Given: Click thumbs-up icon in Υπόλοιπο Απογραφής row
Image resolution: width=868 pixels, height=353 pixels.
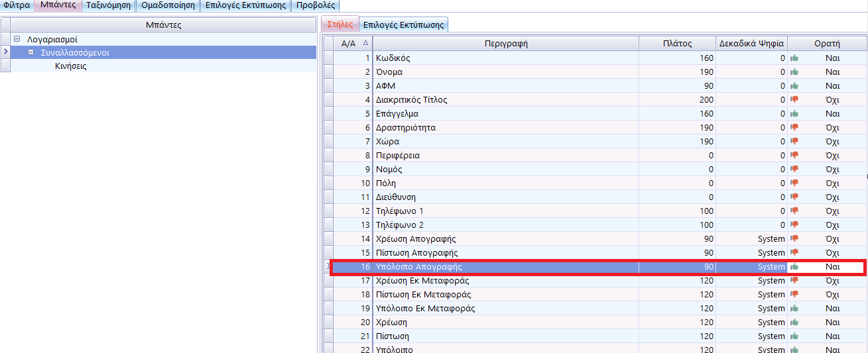Looking at the screenshot, I should pyautogui.click(x=794, y=267).
